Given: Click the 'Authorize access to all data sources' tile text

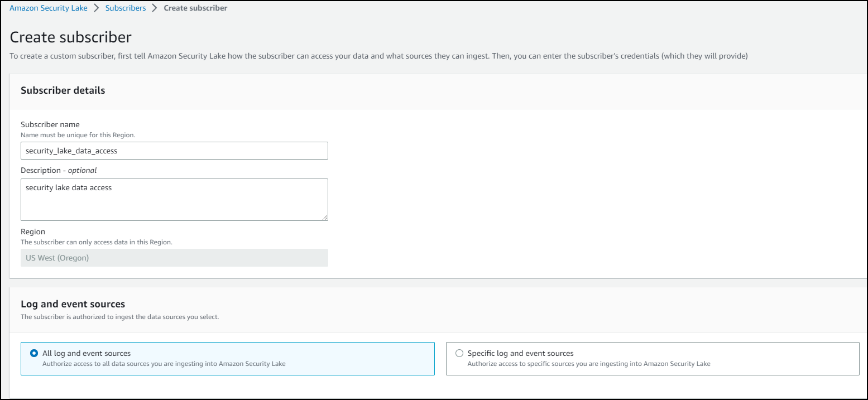Looking at the screenshot, I should (x=164, y=364).
